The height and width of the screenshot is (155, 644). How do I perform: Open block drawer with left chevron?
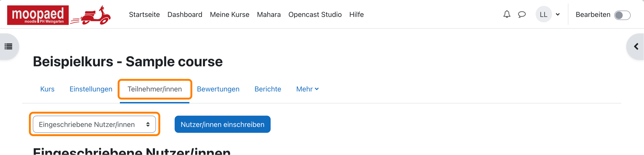pyautogui.click(x=636, y=47)
